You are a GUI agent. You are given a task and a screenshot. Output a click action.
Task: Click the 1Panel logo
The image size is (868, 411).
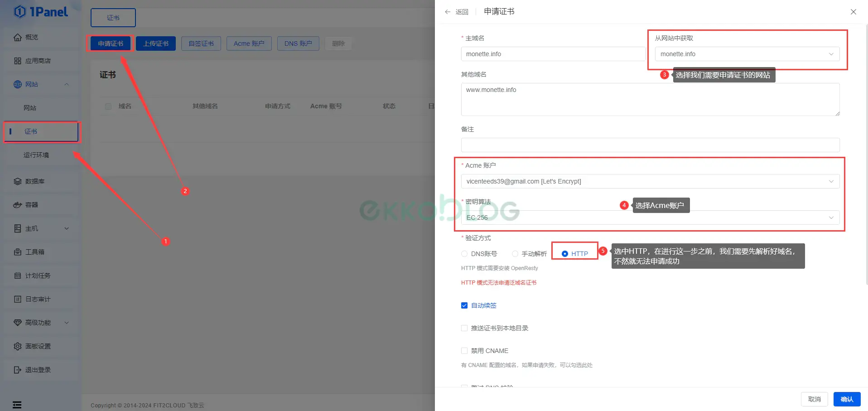(x=41, y=11)
